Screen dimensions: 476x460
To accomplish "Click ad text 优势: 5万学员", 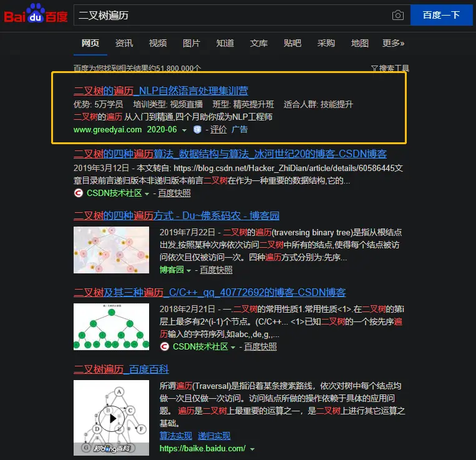I will click(x=99, y=104).
